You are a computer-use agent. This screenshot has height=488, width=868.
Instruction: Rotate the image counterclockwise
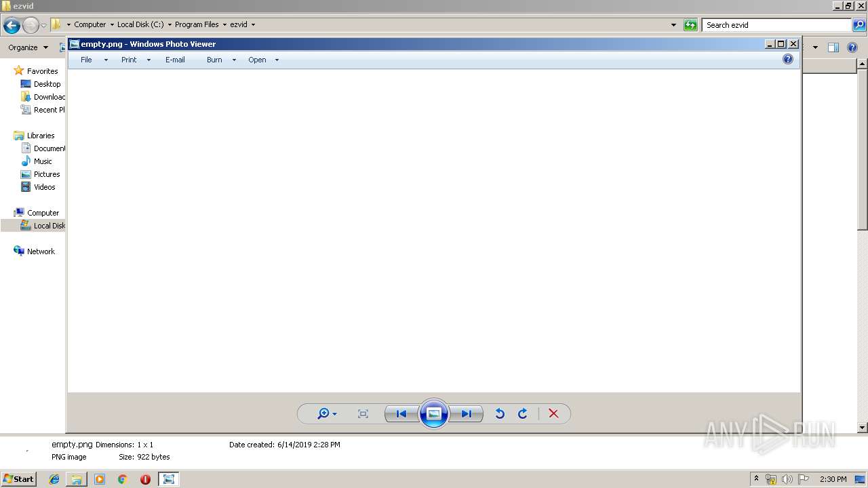[x=500, y=414]
